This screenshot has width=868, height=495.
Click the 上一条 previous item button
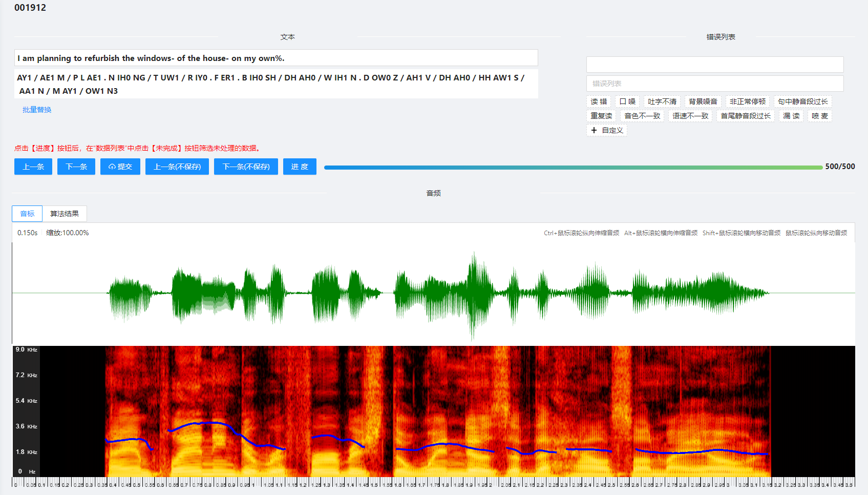33,167
